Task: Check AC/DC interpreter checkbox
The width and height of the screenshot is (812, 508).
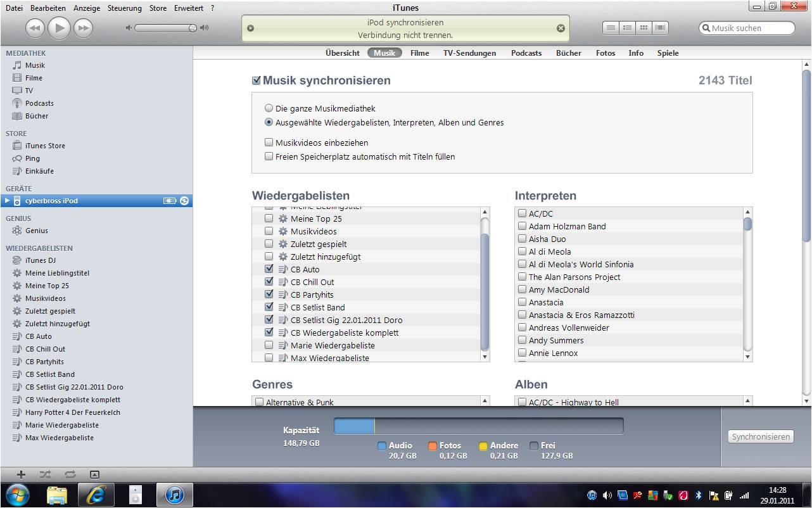Action: 523,213
